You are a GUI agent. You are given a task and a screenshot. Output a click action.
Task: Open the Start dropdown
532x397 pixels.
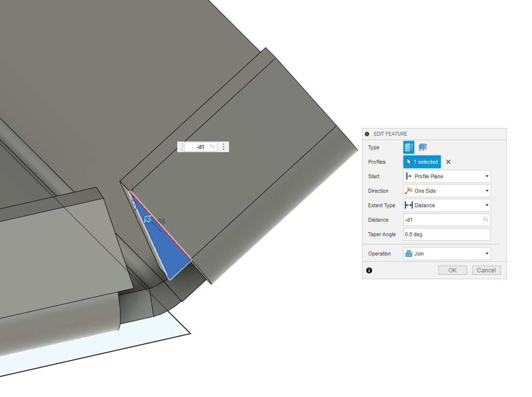point(486,176)
